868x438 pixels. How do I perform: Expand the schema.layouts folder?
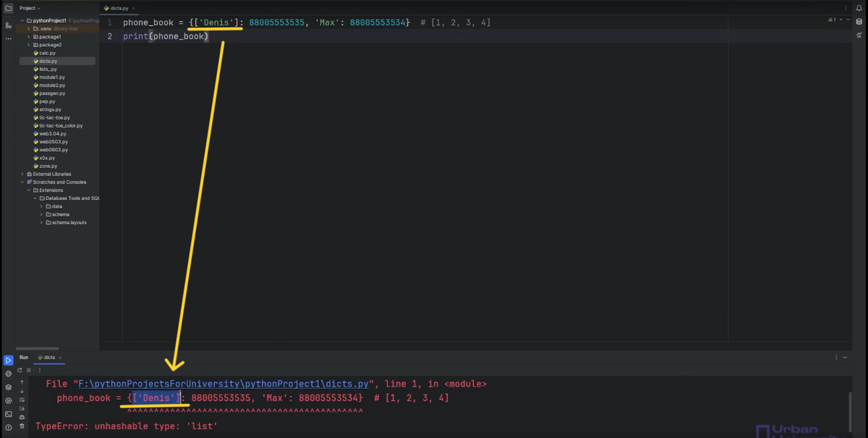[41, 222]
